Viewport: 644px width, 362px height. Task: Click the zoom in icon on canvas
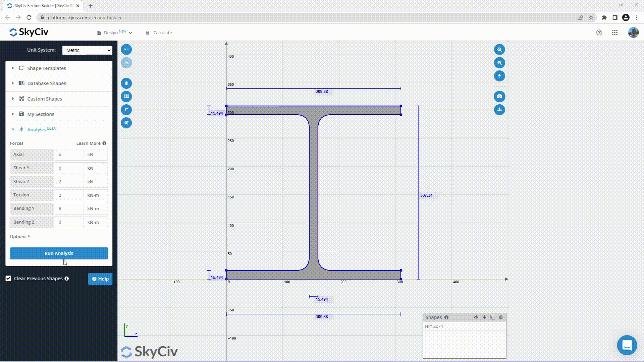(499, 49)
